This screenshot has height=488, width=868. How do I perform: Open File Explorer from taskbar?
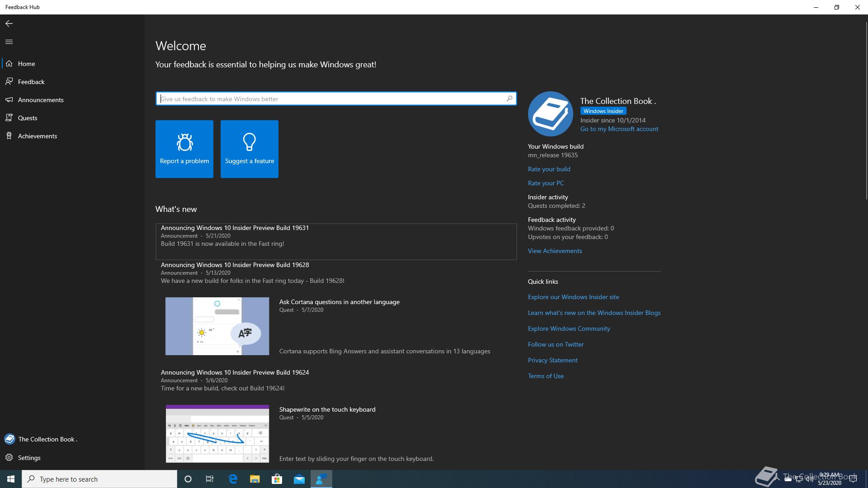click(x=255, y=479)
